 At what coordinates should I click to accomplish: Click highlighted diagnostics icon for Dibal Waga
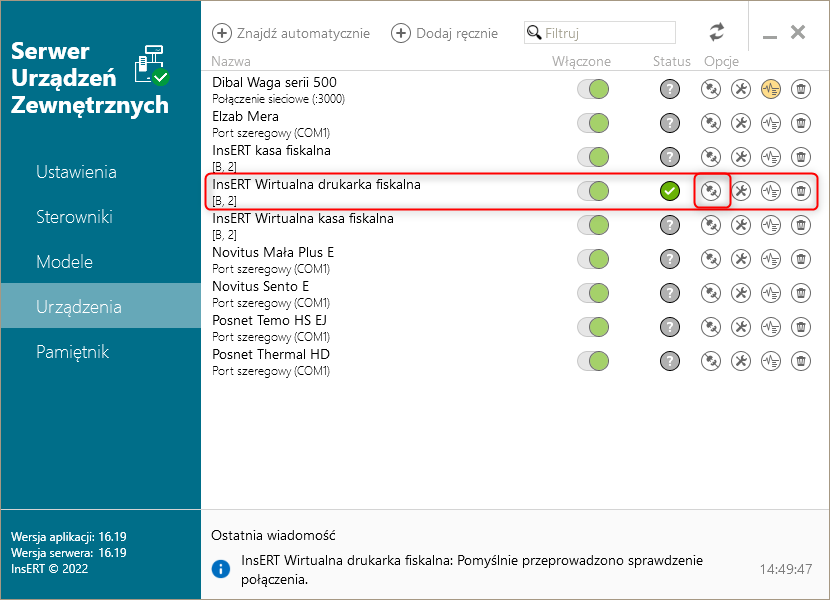point(771,89)
